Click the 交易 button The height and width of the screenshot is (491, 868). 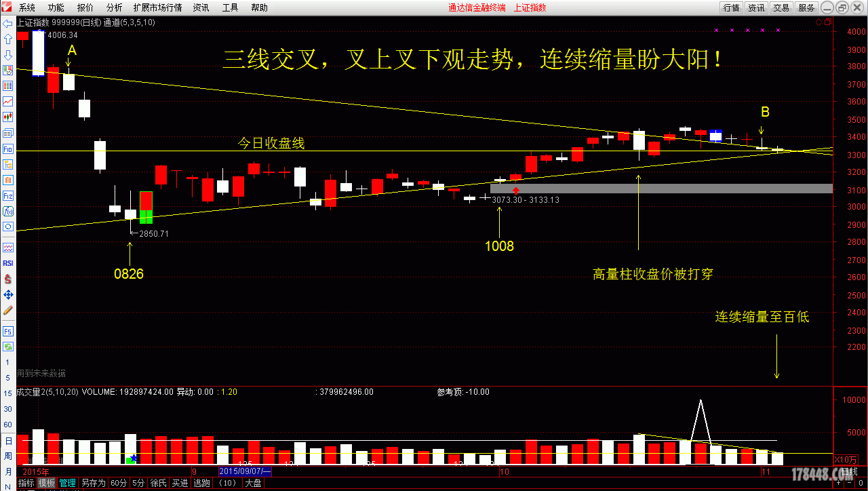pos(781,8)
